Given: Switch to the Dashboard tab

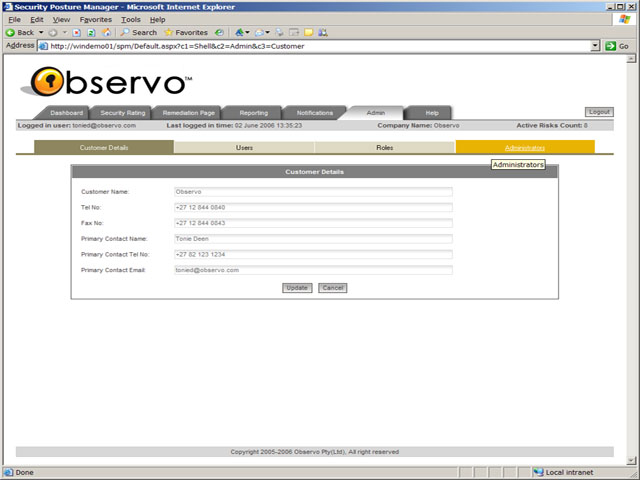Looking at the screenshot, I should (x=66, y=113).
